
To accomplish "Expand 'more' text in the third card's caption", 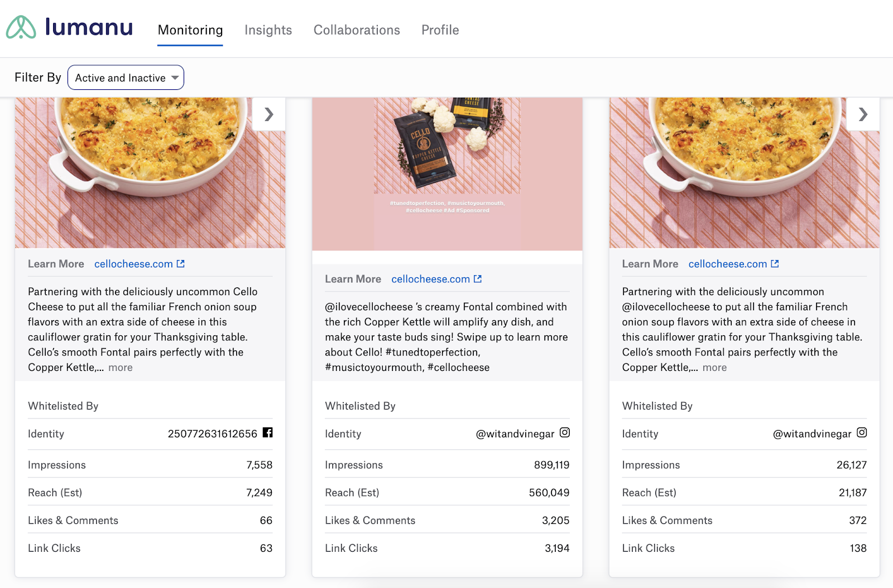I will point(714,368).
